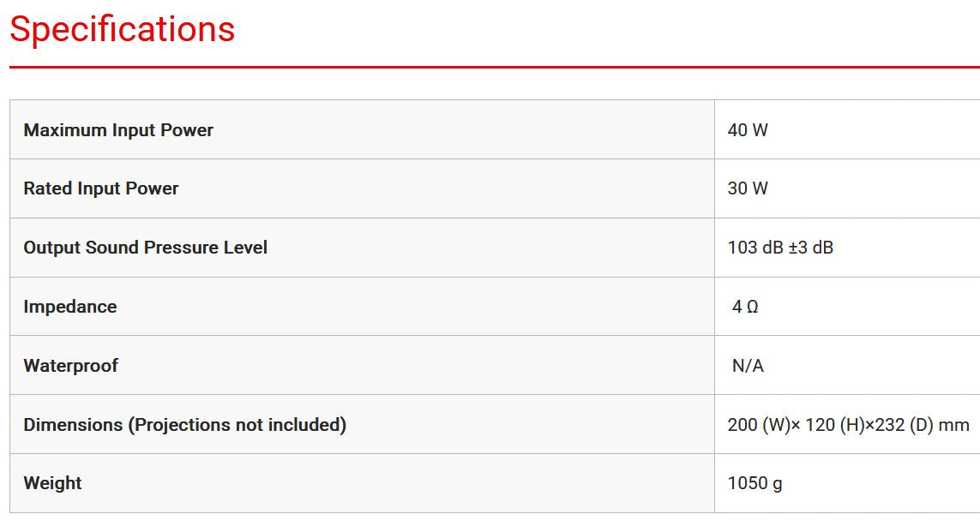This screenshot has width=980, height=520.
Task: Click the Waterproof row label
Action: [x=71, y=366]
